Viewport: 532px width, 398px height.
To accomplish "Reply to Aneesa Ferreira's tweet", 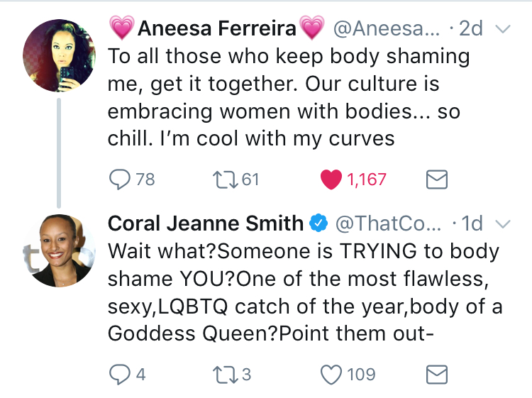I will [x=119, y=179].
